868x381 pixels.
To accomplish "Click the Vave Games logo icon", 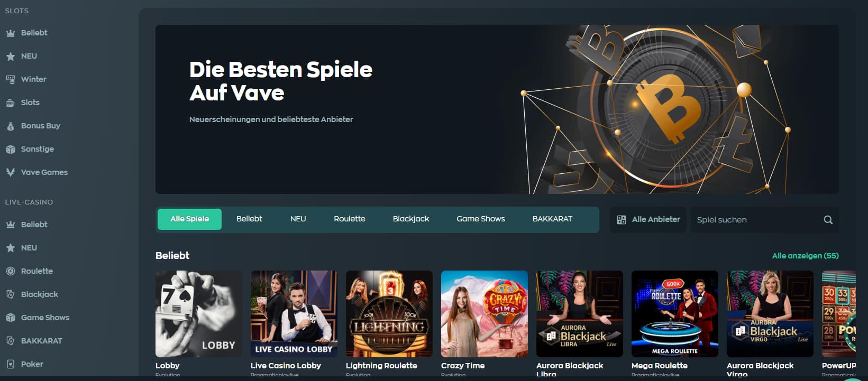I will [10, 172].
